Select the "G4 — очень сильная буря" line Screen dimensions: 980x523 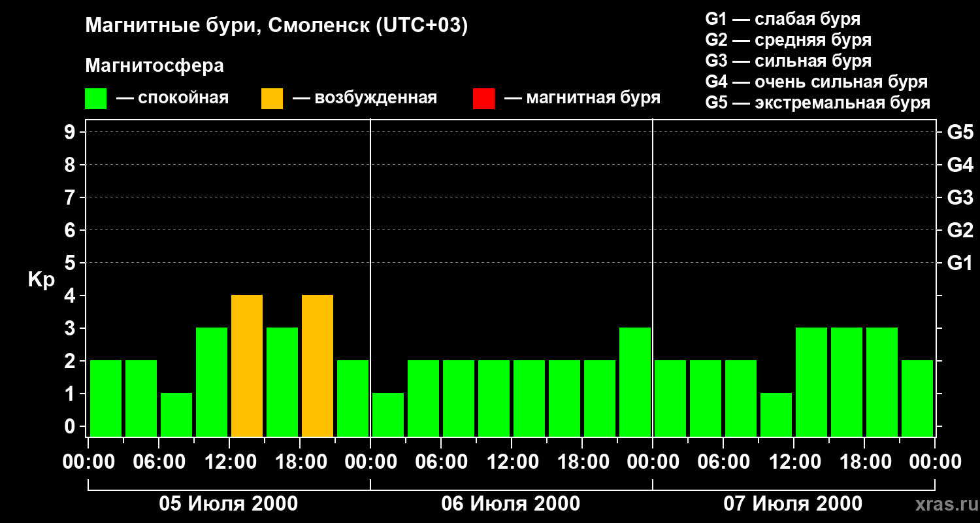(x=817, y=82)
